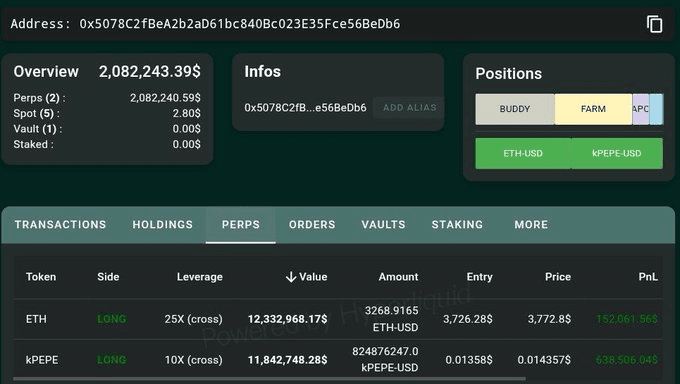Viewport: 680px width, 384px height.
Task: Click the Add Alias button
Action: pyautogui.click(x=409, y=108)
